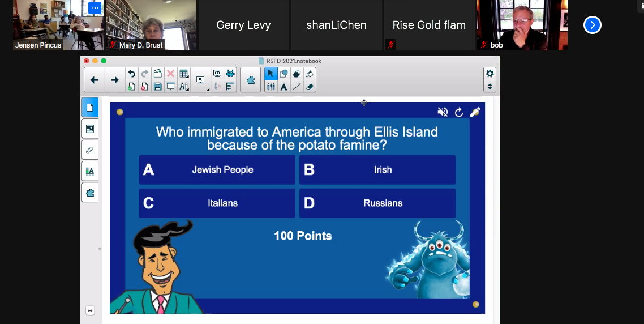Click the clear ink pen icon
This screenshot has width=644, height=324.
pos(217,86)
